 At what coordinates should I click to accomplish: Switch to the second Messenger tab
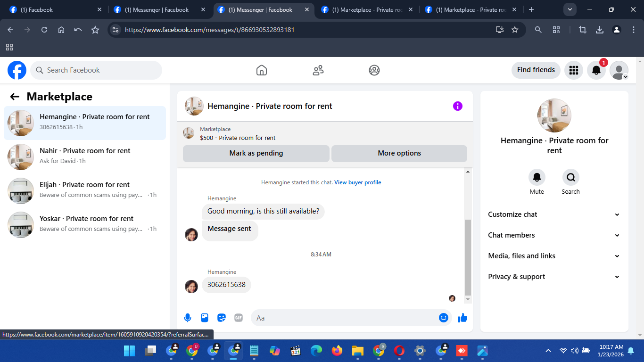click(x=159, y=9)
